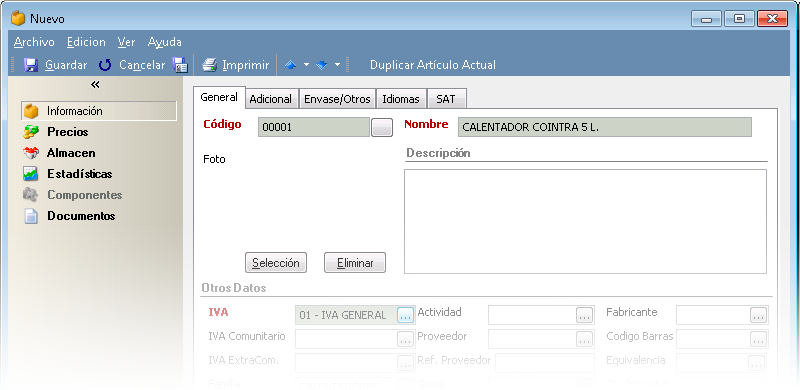Select Almacen in the sidebar
The width and height of the screenshot is (800, 390).
pos(71,153)
